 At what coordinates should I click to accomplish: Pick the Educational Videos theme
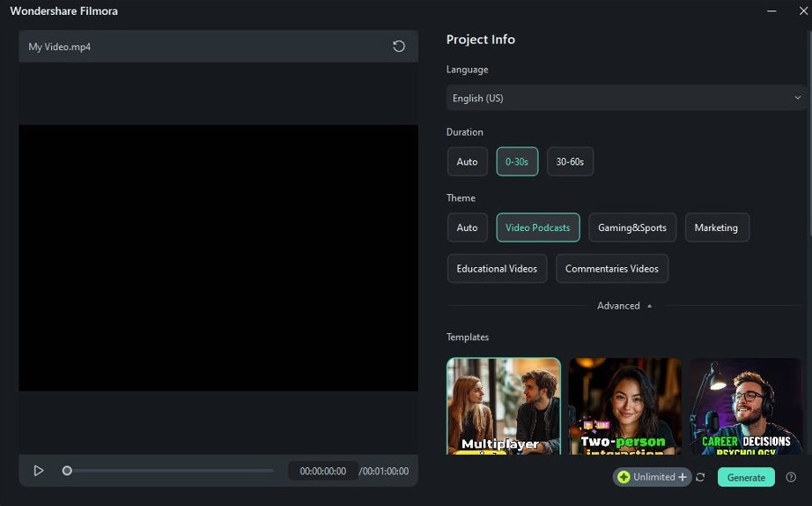point(497,269)
